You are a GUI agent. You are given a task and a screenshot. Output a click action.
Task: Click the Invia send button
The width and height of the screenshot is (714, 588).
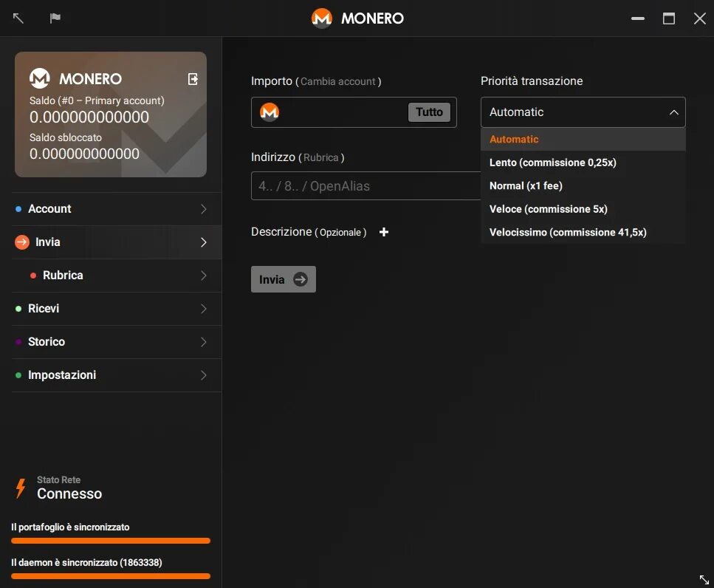[x=284, y=279]
